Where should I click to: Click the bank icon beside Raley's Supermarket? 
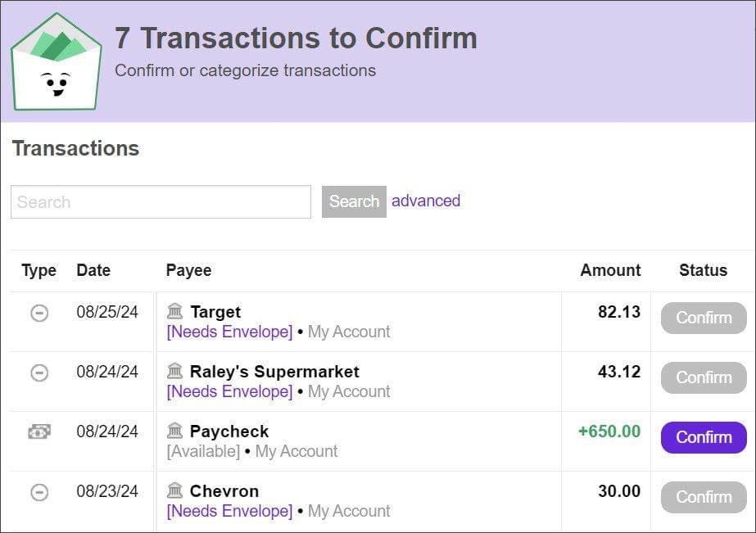(174, 371)
